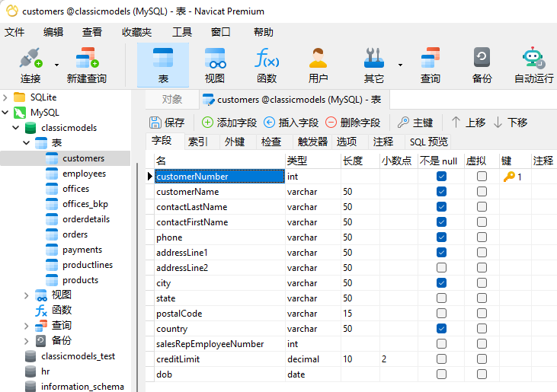Toggle Not Null for addressLine2

(441, 267)
